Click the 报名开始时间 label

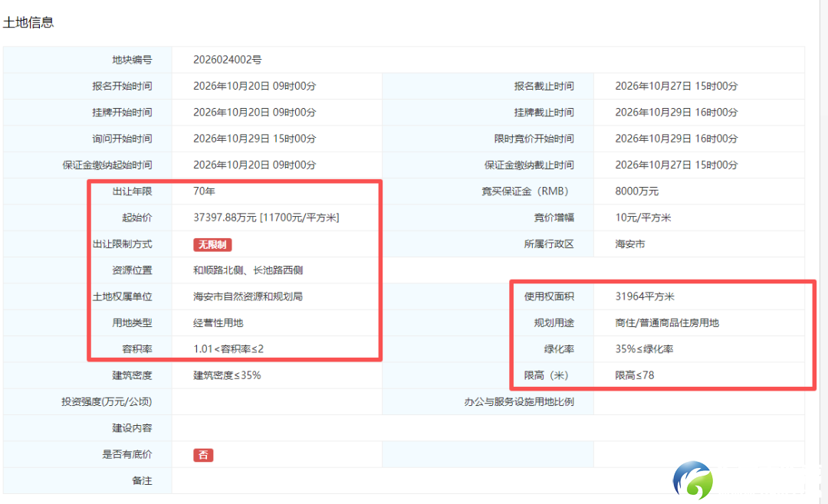(x=122, y=86)
